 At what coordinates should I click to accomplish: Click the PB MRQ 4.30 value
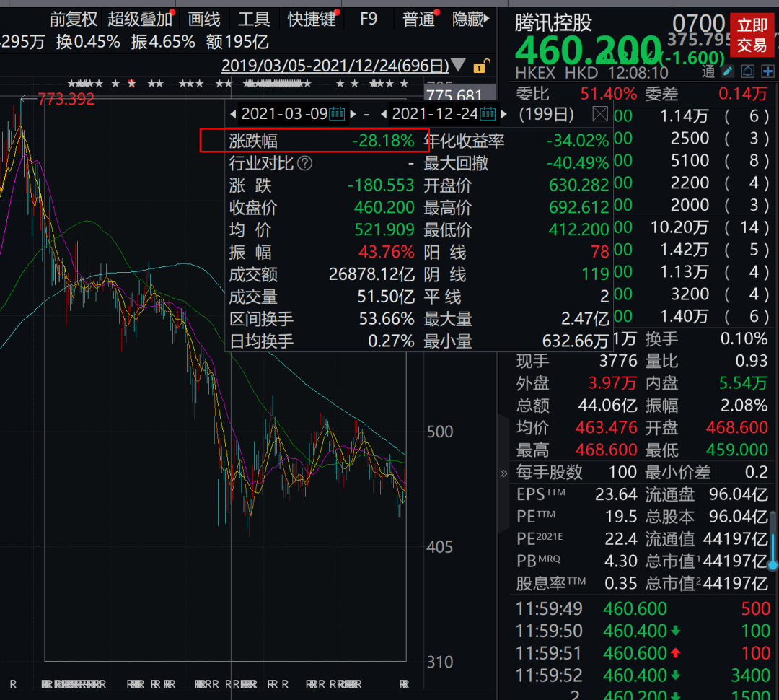point(620,561)
